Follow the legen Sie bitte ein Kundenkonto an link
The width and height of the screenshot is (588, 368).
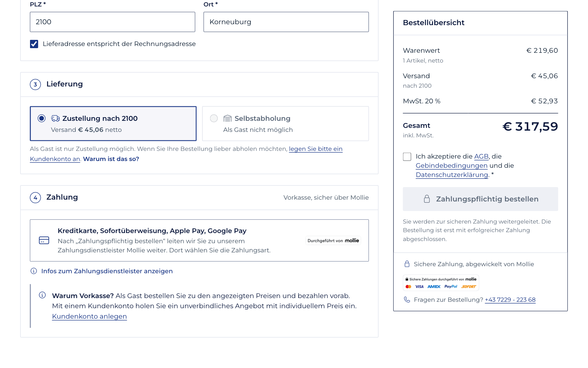point(316,149)
